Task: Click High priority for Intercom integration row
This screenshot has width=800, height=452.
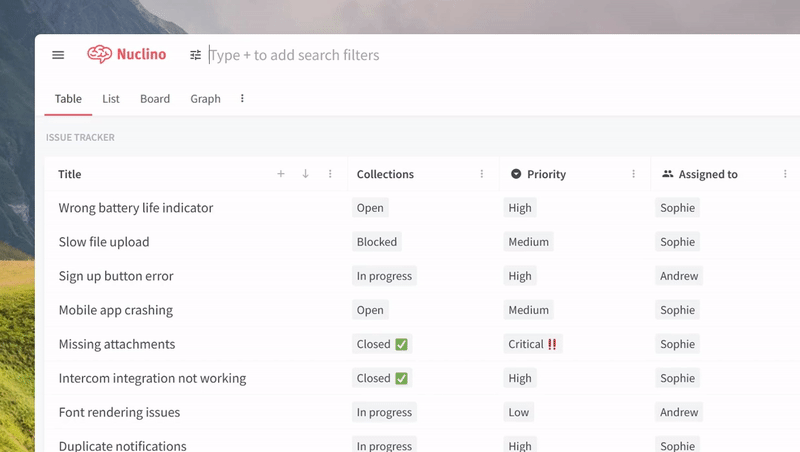Action: pyautogui.click(x=520, y=379)
